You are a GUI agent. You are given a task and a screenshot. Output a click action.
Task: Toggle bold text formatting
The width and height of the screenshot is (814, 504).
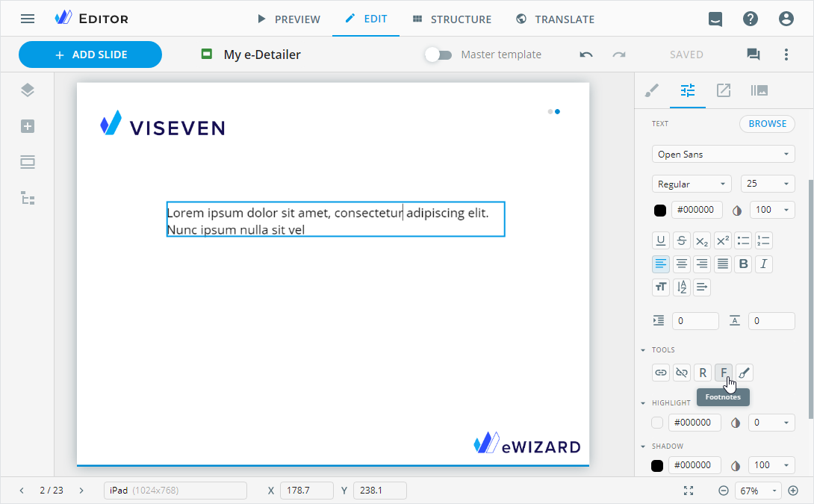point(743,264)
